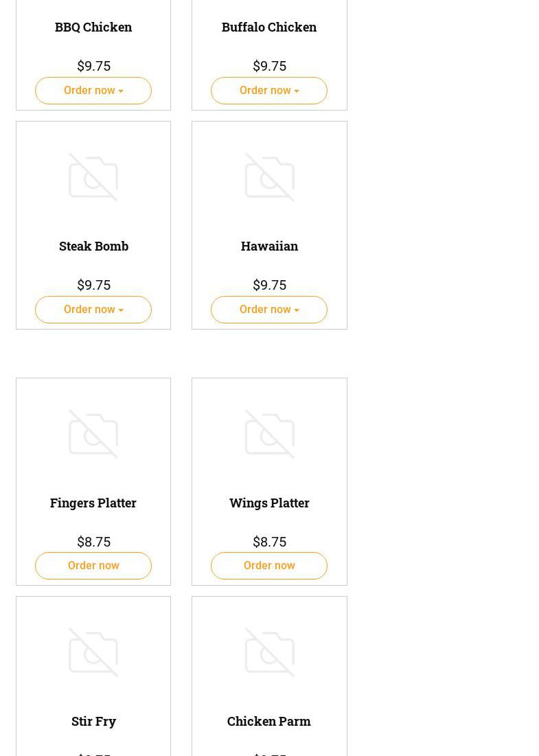539x756 pixels.
Task: Select the Wings Platter no-photo icon
Action: 269,434
